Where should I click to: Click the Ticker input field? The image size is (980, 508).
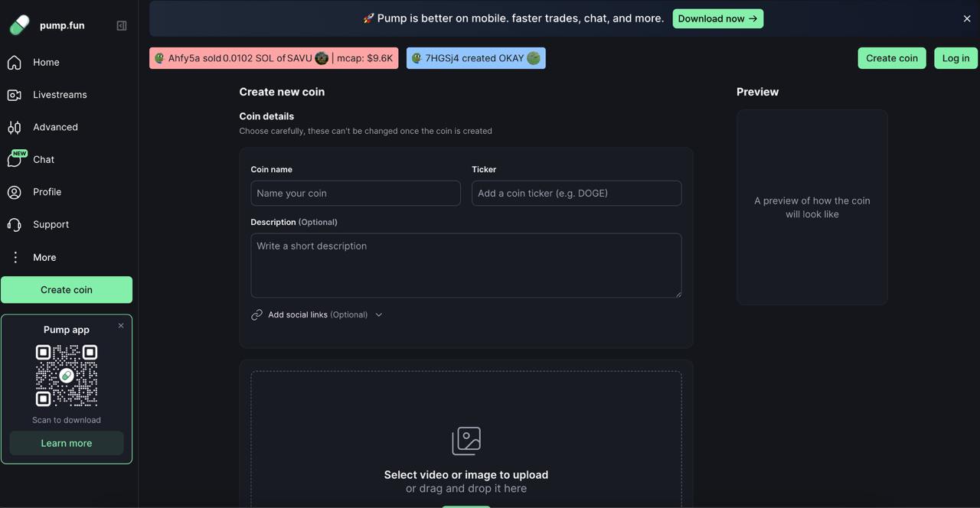[576, 194]
